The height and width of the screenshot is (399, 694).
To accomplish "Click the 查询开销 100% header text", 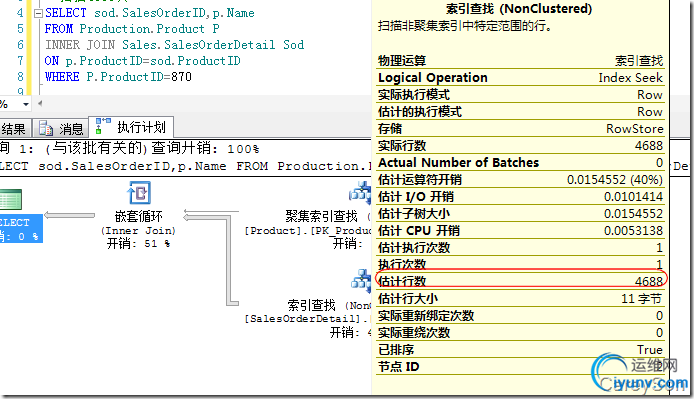I will click(x=205, y=148).
